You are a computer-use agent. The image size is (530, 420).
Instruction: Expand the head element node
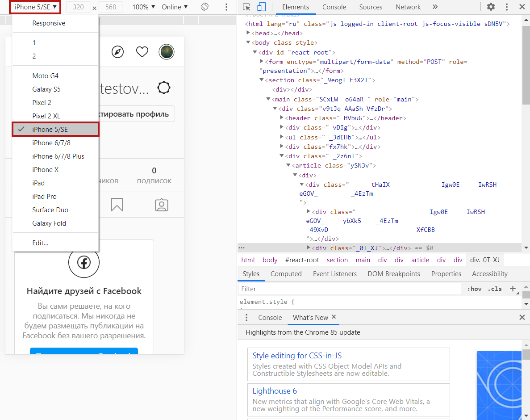pos(249,33)
